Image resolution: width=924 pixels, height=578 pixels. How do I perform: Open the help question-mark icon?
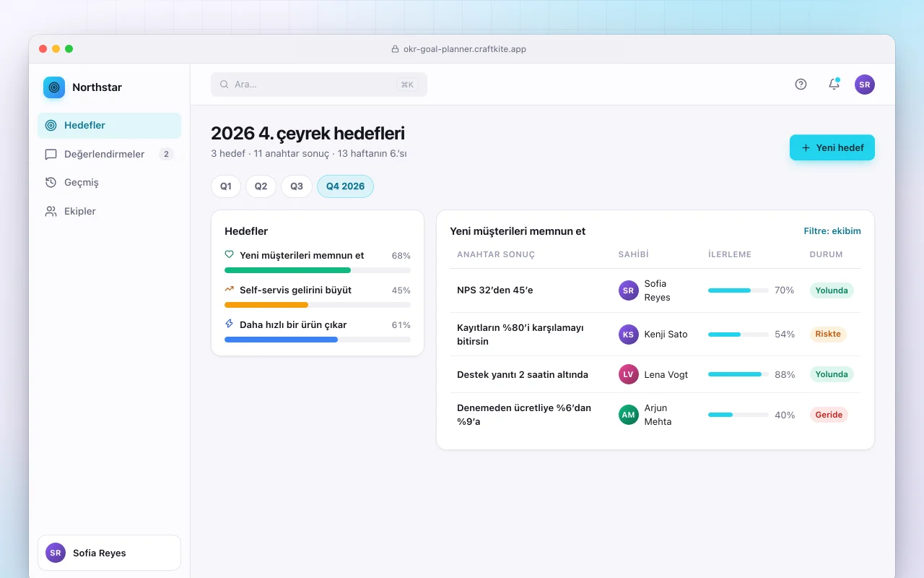(x=801, y=84)
